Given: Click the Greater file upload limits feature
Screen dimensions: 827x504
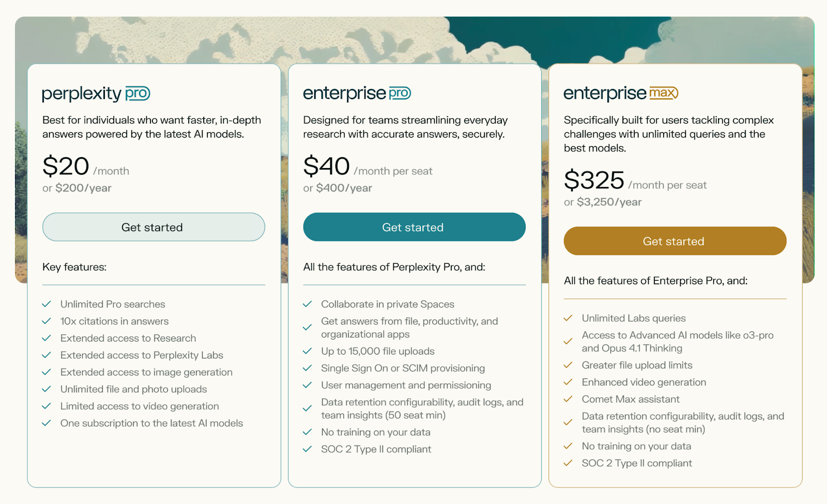Looking at the screenshot, I should (637, 365).
